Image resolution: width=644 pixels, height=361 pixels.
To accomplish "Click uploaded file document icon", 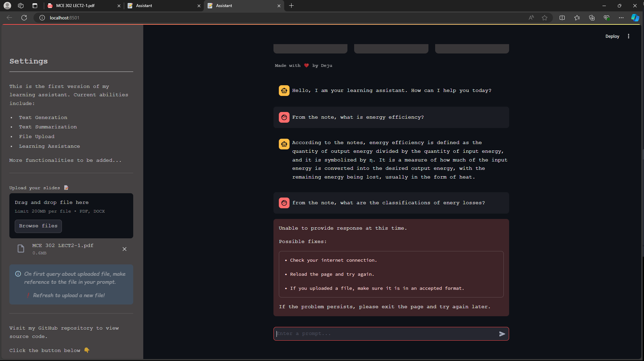I will point(21,249).
